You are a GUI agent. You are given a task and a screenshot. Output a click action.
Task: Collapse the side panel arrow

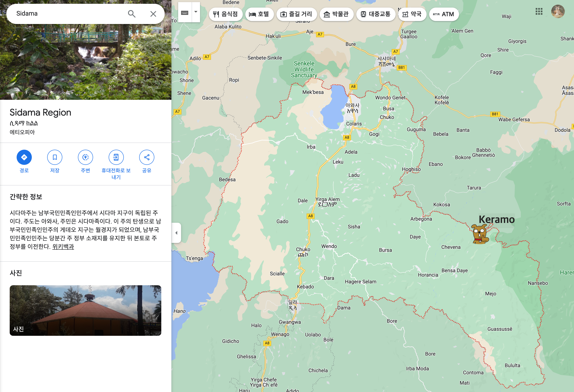pos(176,233)
